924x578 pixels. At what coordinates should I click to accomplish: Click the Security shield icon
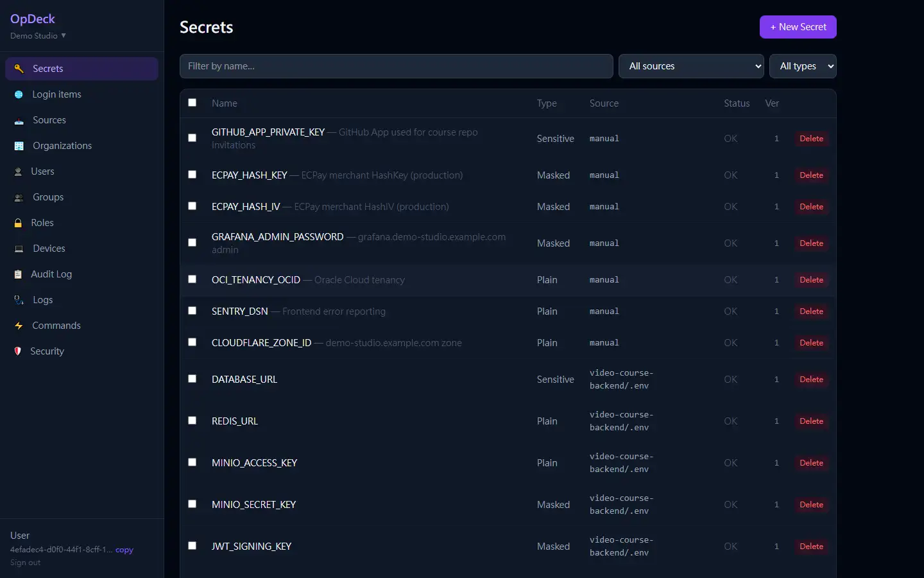tap(18, 351)
